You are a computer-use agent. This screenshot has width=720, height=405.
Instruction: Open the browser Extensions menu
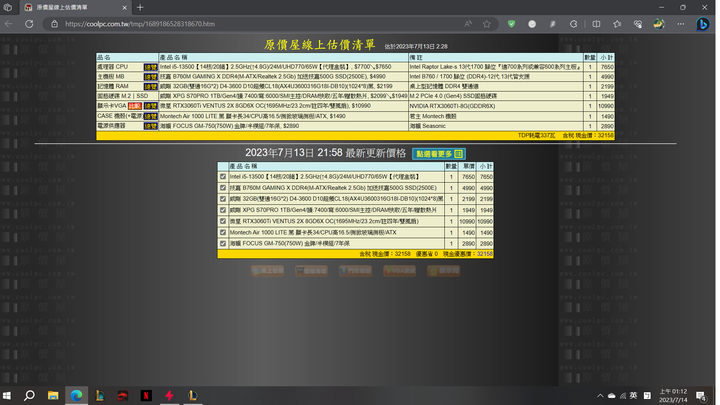point(574,24)
